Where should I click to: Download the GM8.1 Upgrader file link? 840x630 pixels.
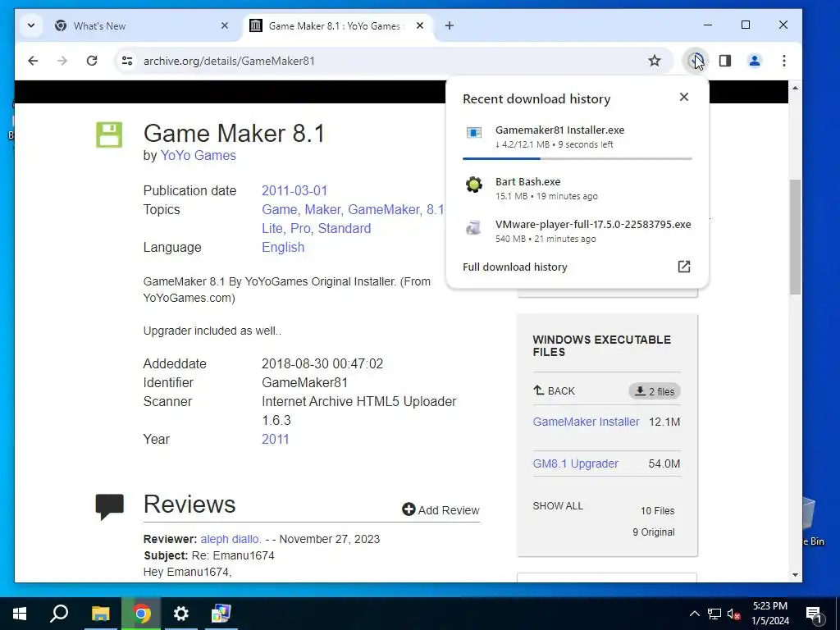[x=575, y=463]
